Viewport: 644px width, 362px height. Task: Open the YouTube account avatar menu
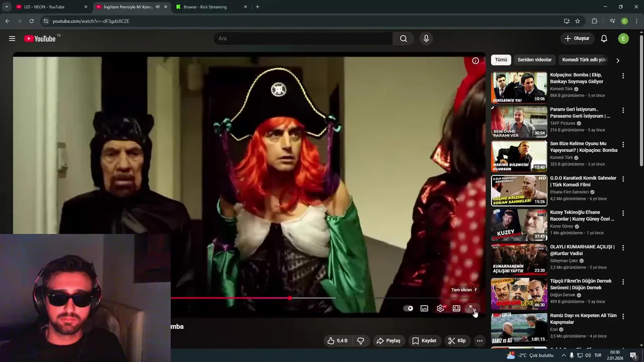click(623, 39)
